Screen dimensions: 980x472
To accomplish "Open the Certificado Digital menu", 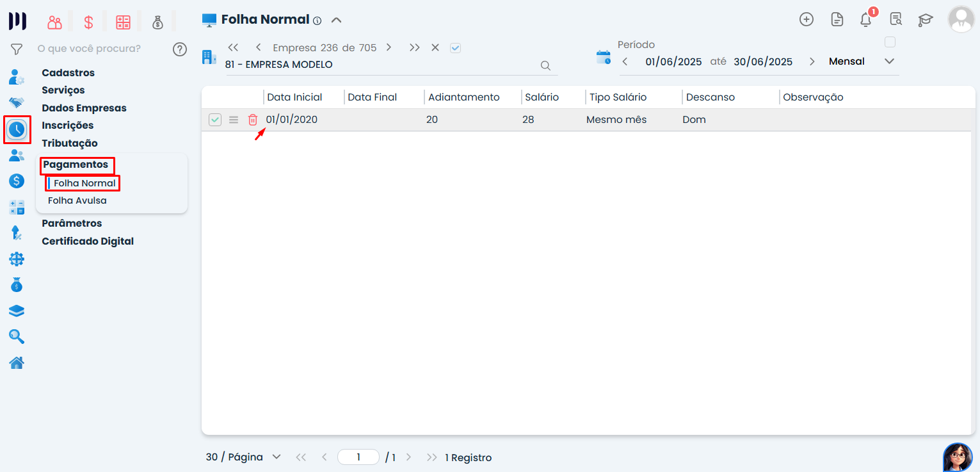I will (88, 241).
